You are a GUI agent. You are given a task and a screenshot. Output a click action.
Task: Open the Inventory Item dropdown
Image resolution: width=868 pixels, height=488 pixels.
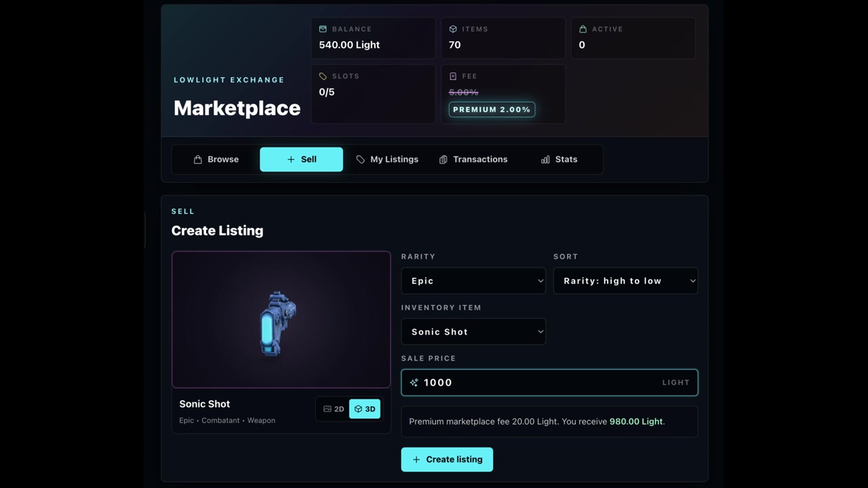[x=473, y=331]
